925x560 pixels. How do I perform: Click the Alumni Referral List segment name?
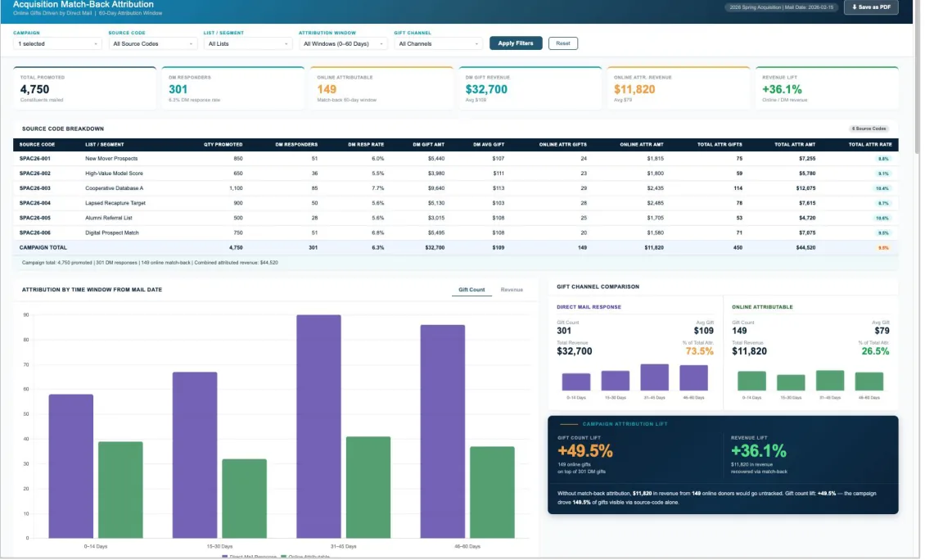coord(109,218)
